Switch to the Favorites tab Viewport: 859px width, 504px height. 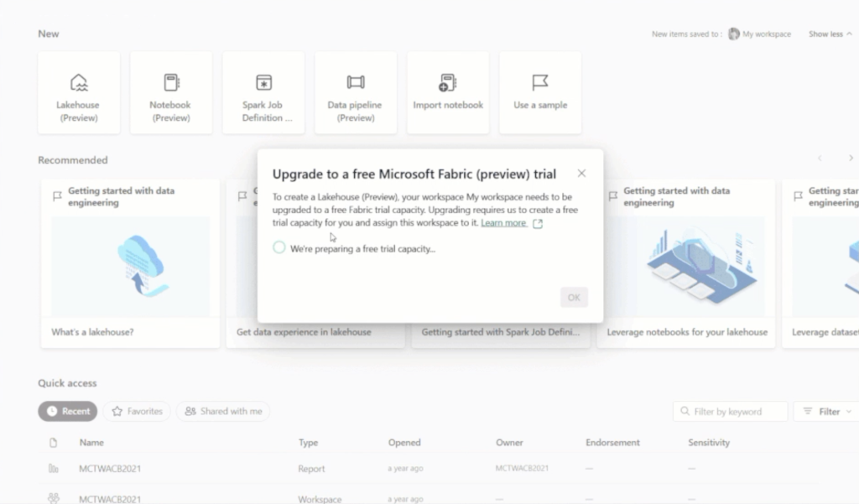pos(137,412)
